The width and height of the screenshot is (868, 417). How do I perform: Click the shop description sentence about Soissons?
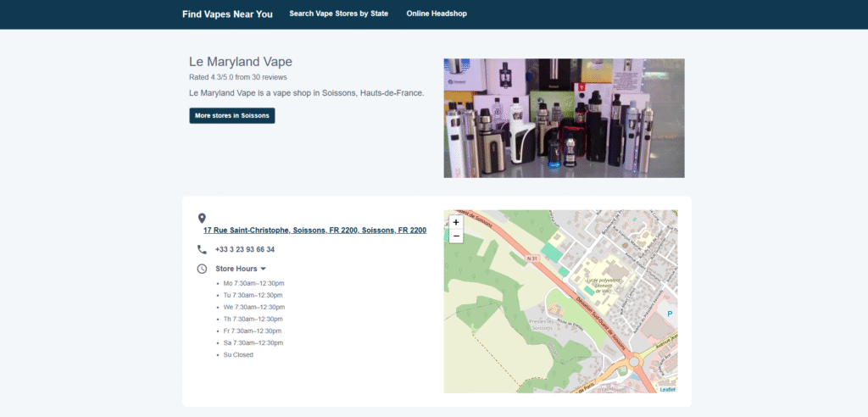tap(307, 93)
